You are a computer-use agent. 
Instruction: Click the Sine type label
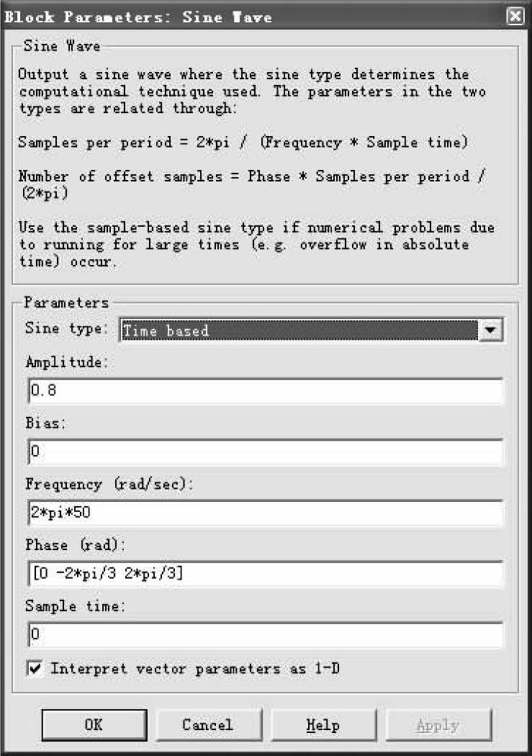[66, 330]
